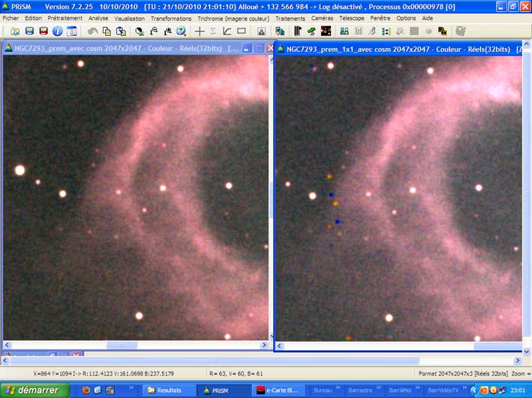Viewport: 532px width, 398px height.
Task: Open the blue info icon
Action: (57, 31)
